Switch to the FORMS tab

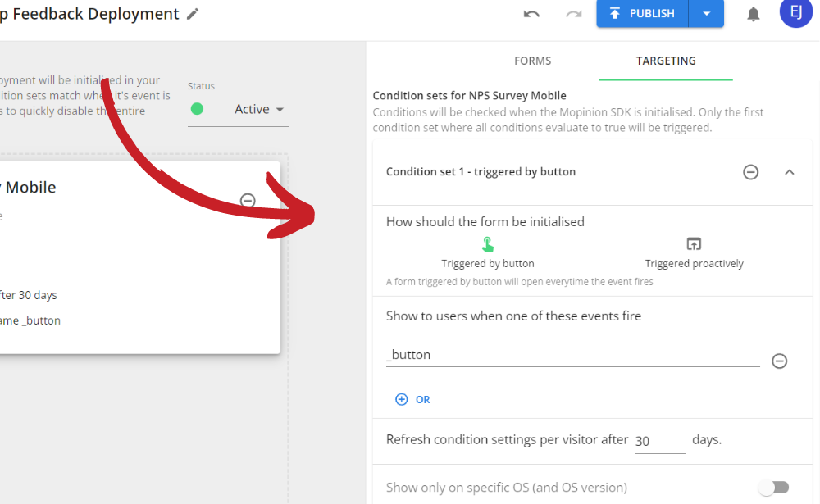532,61
